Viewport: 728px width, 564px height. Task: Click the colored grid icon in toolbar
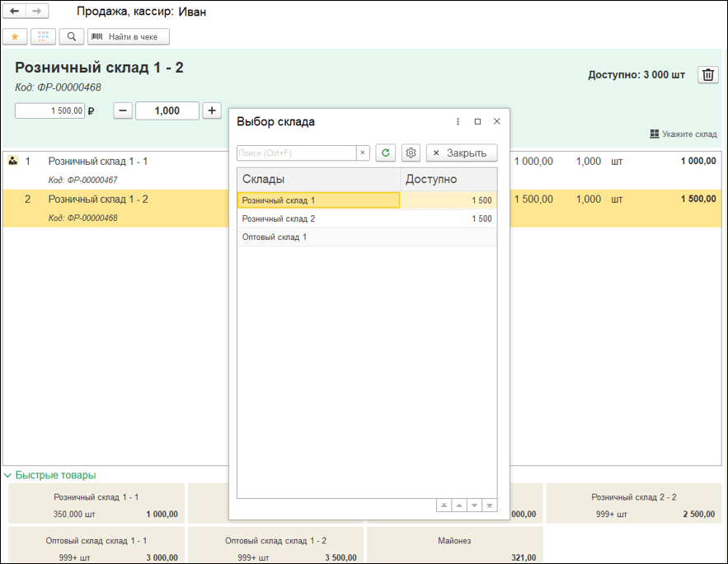(43, 37)
